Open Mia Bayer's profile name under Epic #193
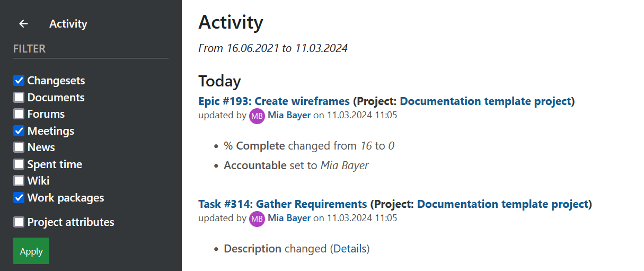The height and width of the screenshot is (271, 644). (x=289, y=116)
